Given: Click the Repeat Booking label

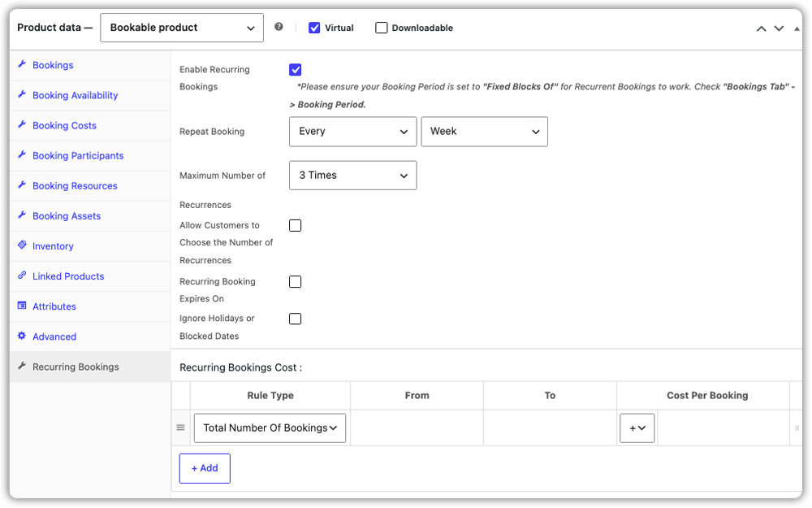Looking at the screenshot, I should 212,132.
